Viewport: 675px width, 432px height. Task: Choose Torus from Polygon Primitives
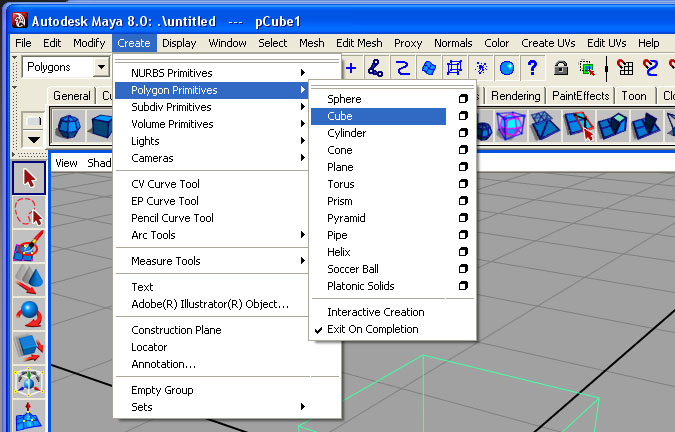(340, 184)
